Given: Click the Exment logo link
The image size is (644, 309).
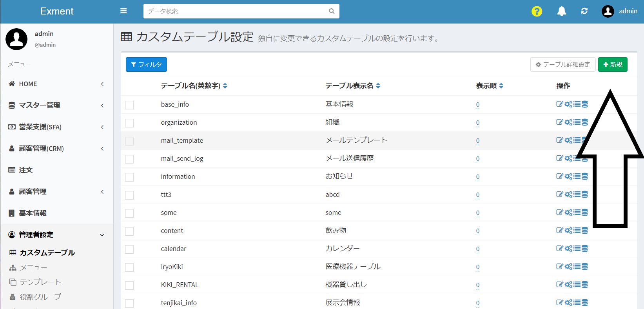Looking at the screenshot, I should click(57, 11).
